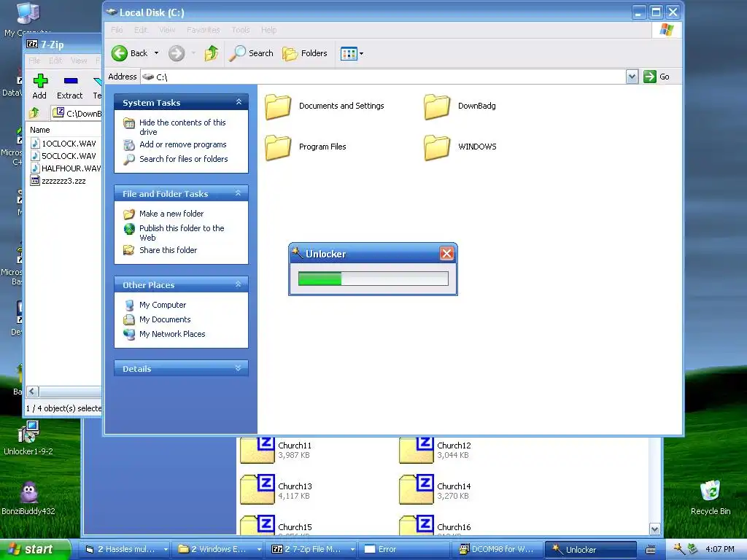
Task: Click Share this folder link
Action: tap(168, 250)
